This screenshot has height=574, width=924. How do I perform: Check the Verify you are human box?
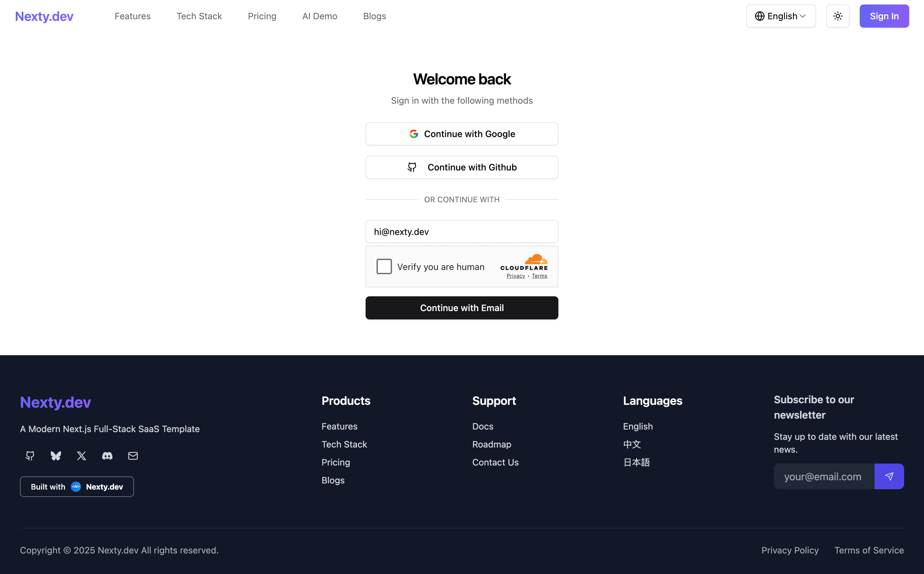(384, 266)
